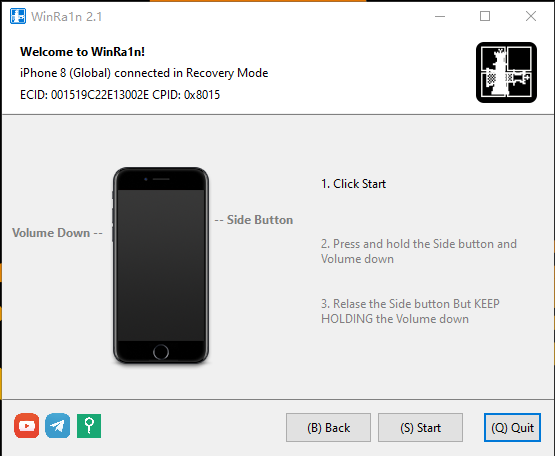Click the WinRa1n title bar app icon
The width and height of the screenshot is (555, 456).
tap(18, 16)
